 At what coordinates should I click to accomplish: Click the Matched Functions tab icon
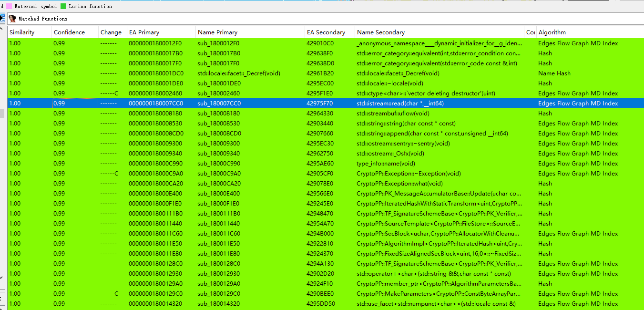[12, 19]
